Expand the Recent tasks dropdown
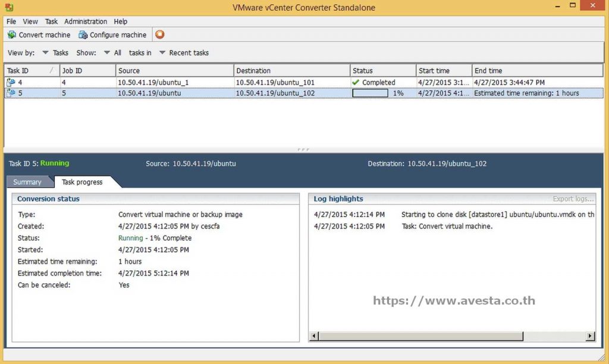 coord(162,52)
